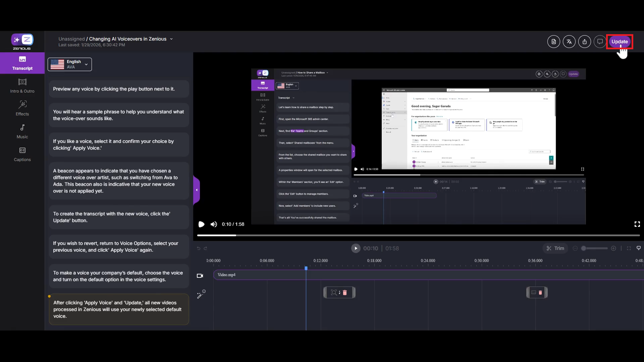The height and width of the screenshot is (362, 644).
Task: Click the Trim button
Action: click(x=555, y=248)
